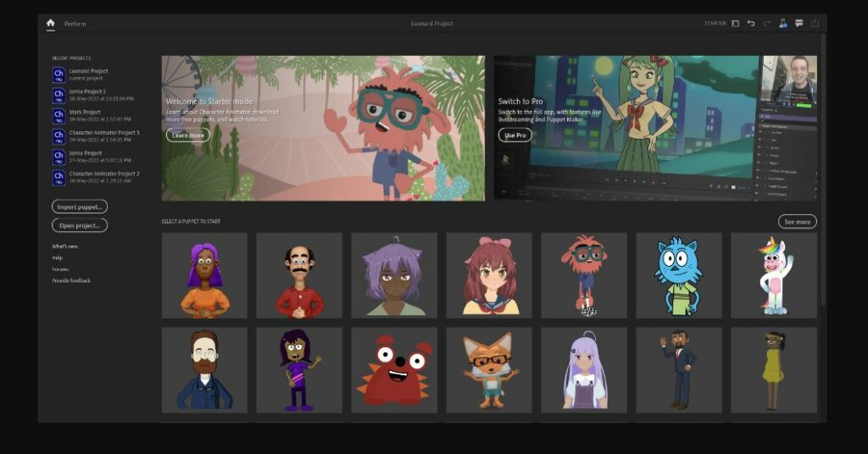Click the See more puppets button
Screen dimensions: 868x454
click(797, 222)
